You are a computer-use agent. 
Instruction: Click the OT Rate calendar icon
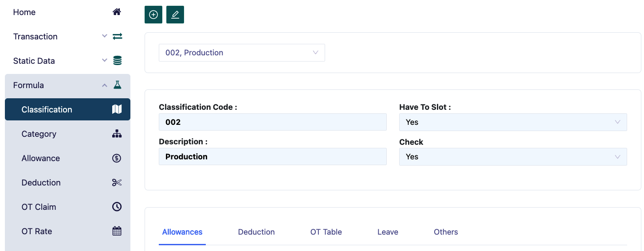pyautogui.click(x=117, y=231)
